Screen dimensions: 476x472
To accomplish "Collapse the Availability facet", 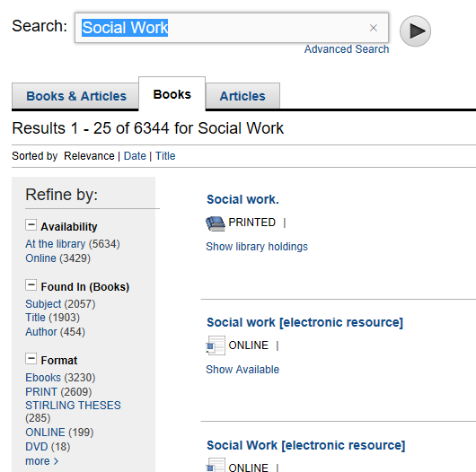I will [x=31, y=225].
